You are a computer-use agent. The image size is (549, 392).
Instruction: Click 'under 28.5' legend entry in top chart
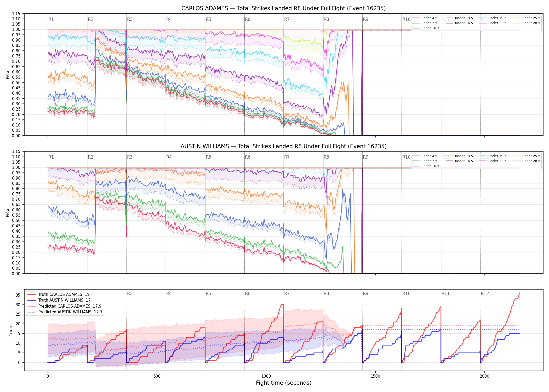(x=526, y=23)
